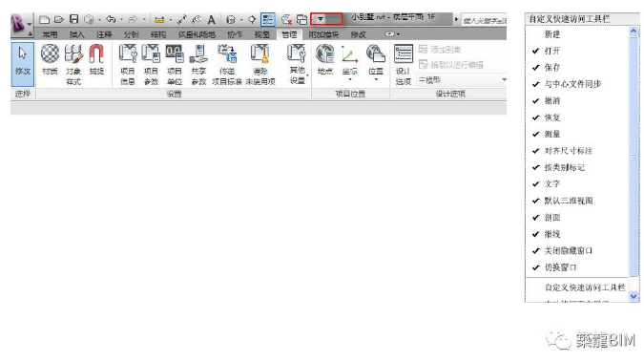Expand the dropdown arrow beside the 3D View icon
This screenshot has height=362, width=644.
[x=241, y=19]
